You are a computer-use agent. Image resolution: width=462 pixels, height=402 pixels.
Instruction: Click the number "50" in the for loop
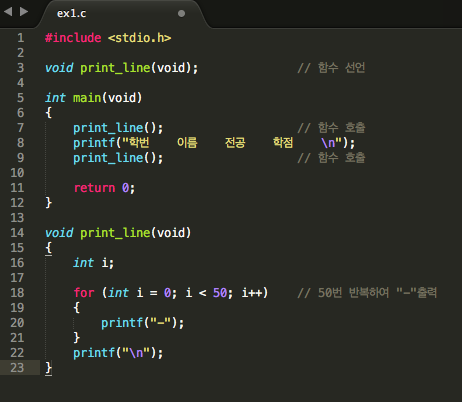click(220, 293)
